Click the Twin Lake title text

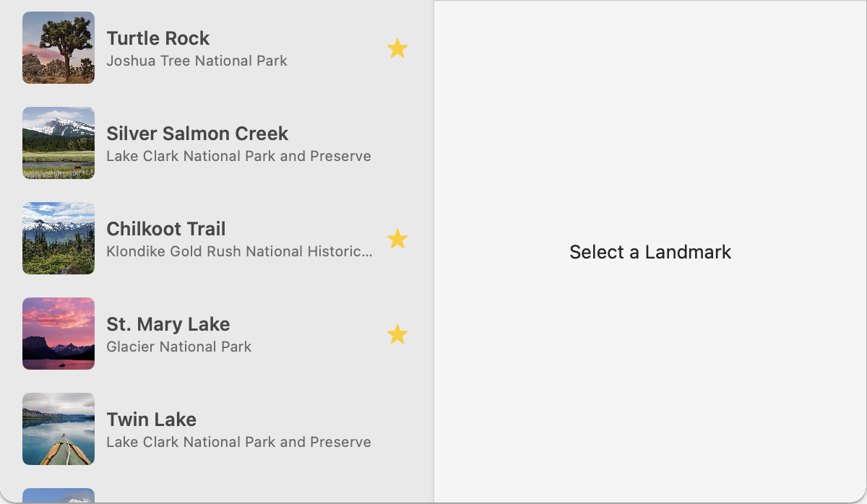pos(151,419)
